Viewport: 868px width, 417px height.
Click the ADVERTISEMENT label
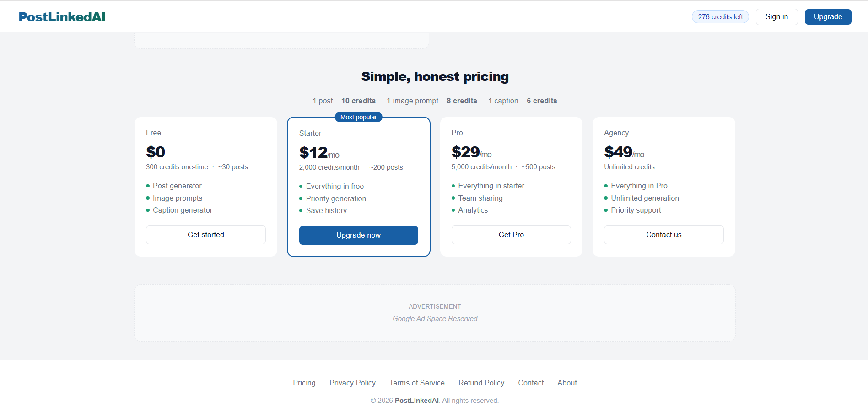click(x=435, y=306)
